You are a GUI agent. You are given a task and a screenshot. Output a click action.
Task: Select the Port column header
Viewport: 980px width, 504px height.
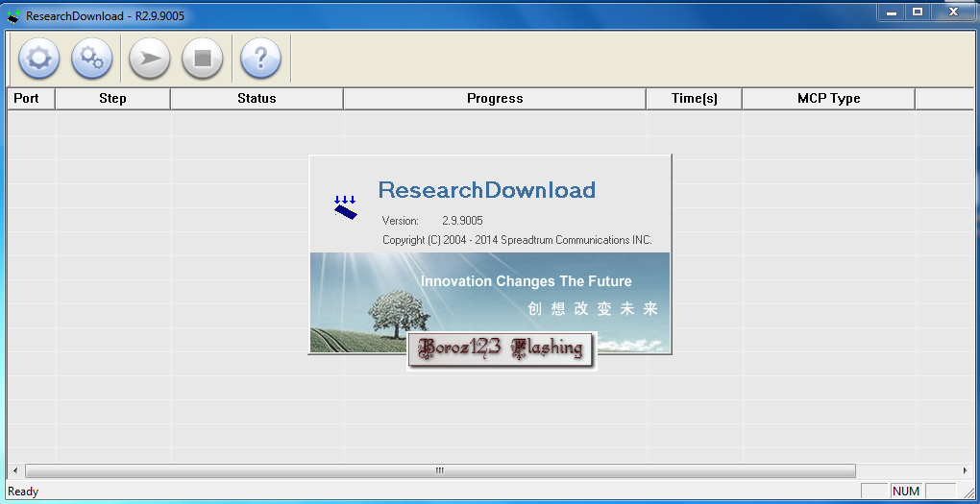(x=32, y=98)
